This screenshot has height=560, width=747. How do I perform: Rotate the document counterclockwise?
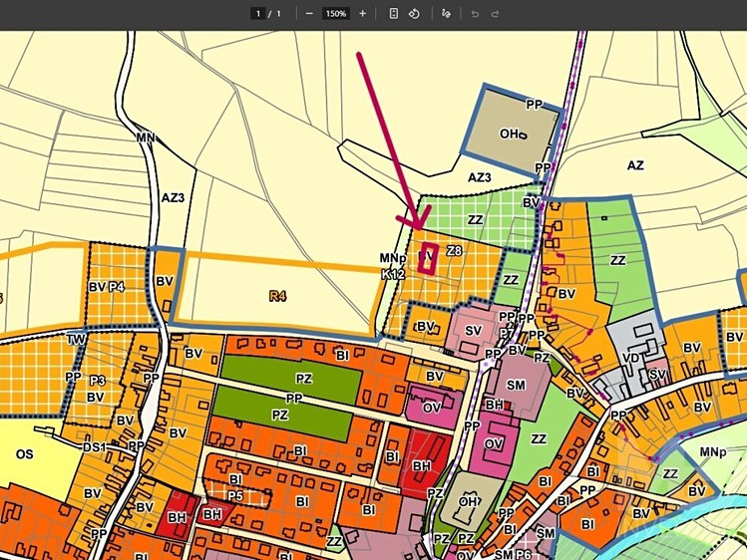pyautogui.click(x=414, y=14)
